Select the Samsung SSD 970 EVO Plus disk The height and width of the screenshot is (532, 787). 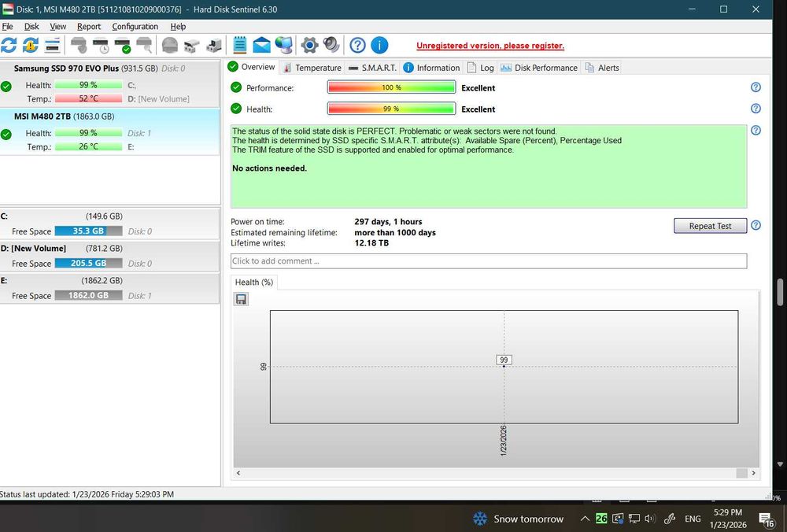(109, 83)
